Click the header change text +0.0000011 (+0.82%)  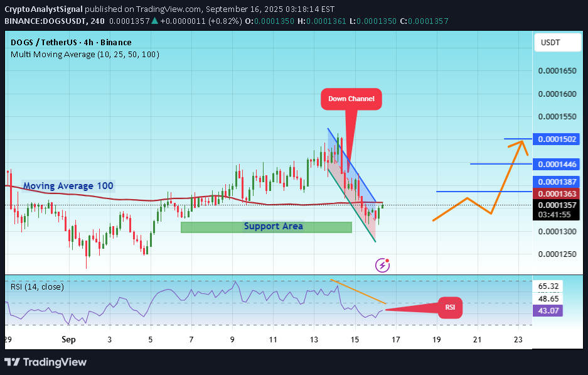(x=201, y=21)
